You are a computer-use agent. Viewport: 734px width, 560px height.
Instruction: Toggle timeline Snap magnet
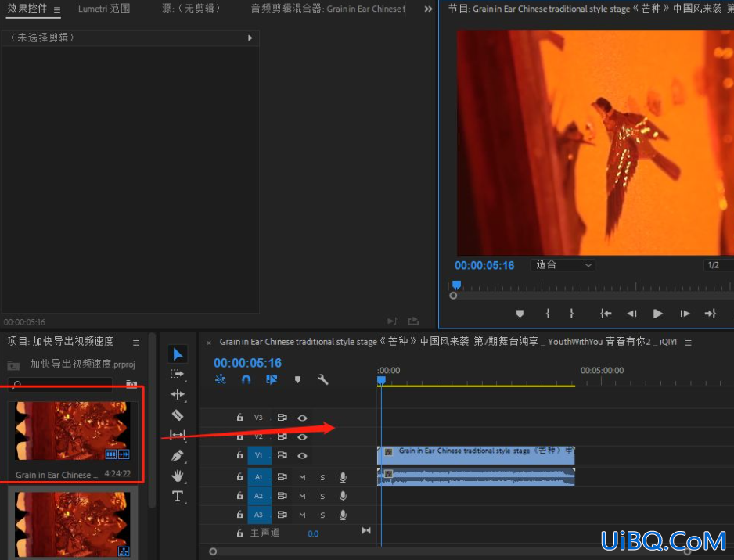pyautogui.click(x=246, y=379)
